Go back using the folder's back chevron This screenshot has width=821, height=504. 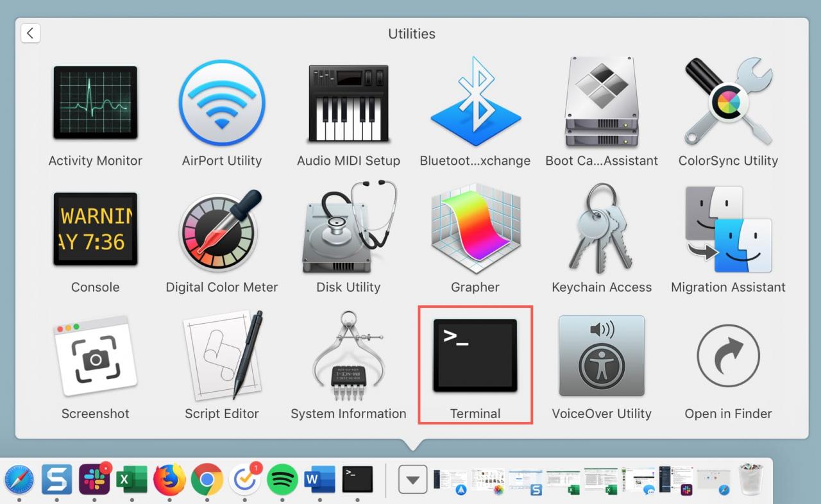pyautogui.click(x=30, y=33)
